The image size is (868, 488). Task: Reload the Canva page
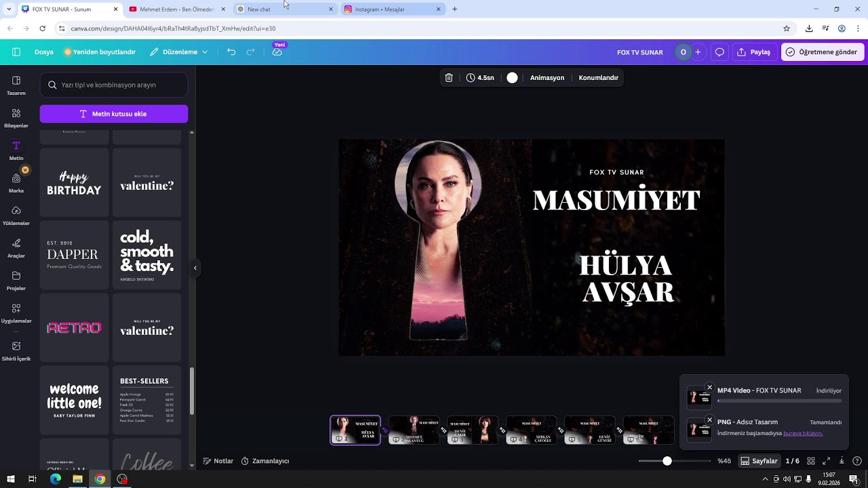(x=42, y=28)
